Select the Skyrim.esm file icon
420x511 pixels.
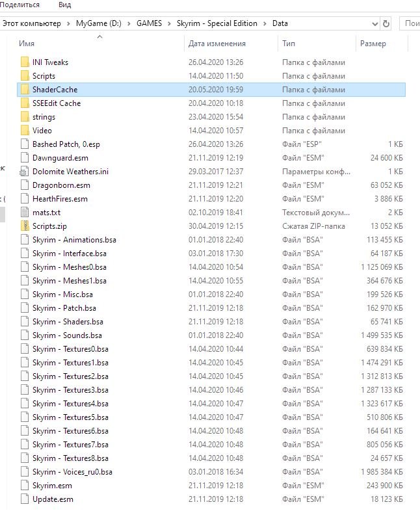25,486
